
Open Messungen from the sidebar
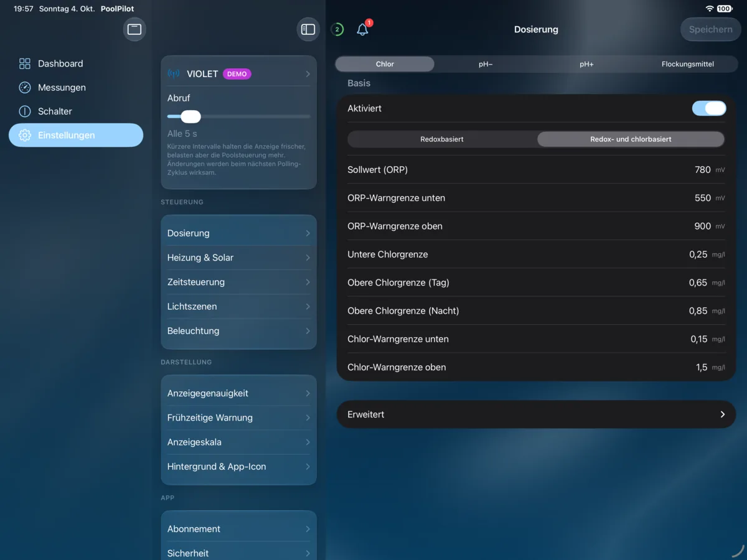point(76,88)
